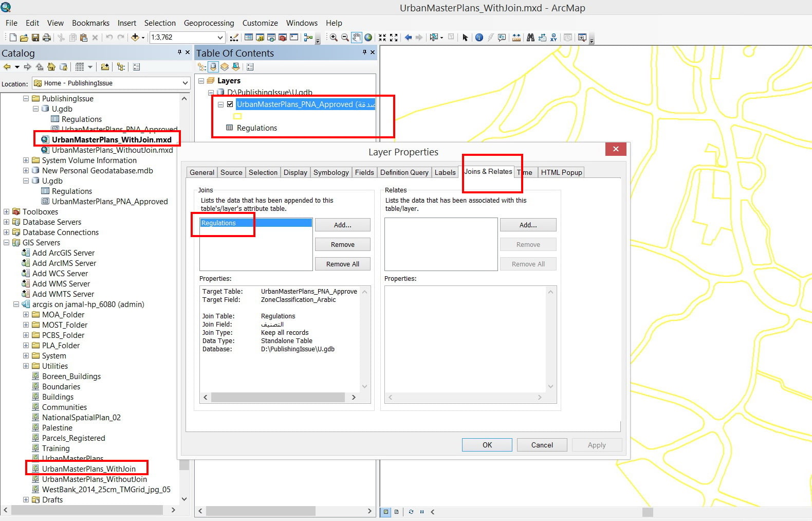Open the Customize menu

(260, 23)
